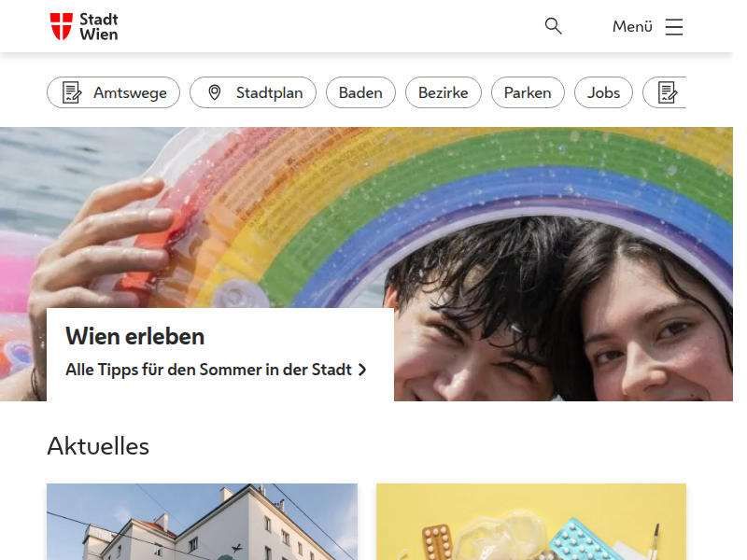Click the partially visible document pill after Jobs
747x560 pixels.
(x=665, y=92)
